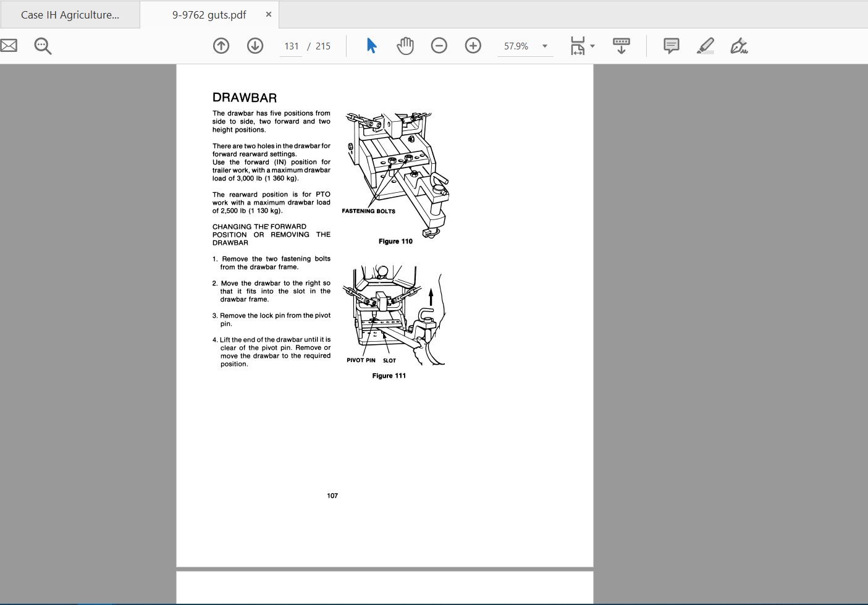Image resolution: width=868 pixels, height=605 pixels.
Task: Click Figure 110 drawbar illustration
Action: (x=395, y=175)
